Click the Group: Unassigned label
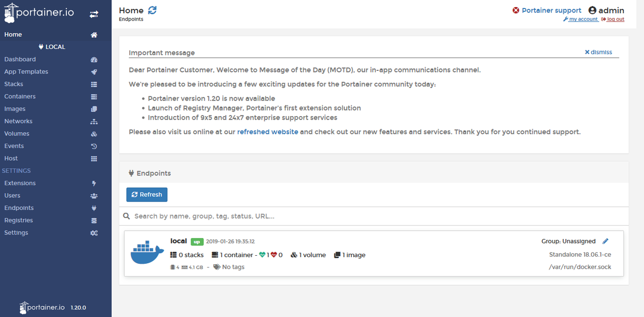Image resolution: width=644 pixels, height=317 pixels. (569, 242)
